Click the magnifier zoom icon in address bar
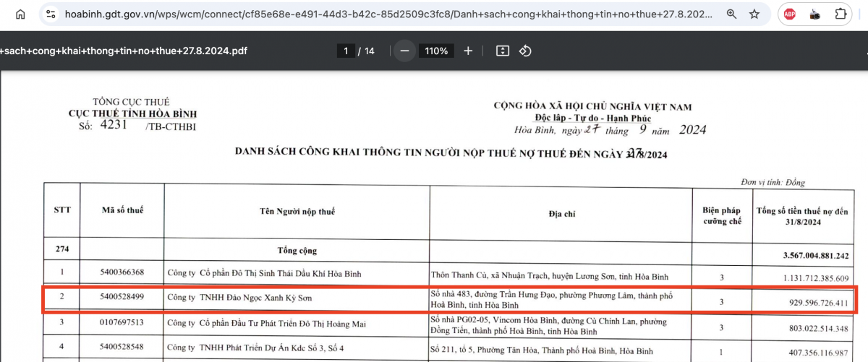The image size is (868, 362). coord(731,14)
